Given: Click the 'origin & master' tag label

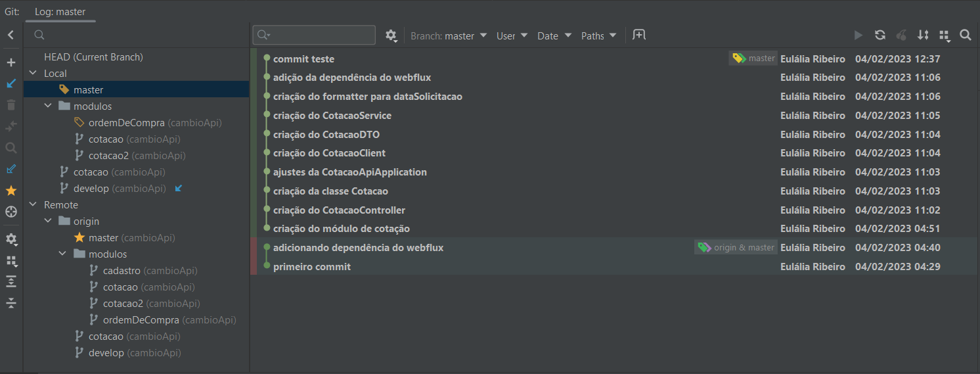Looking at the screenshot, I should point(736,248).
